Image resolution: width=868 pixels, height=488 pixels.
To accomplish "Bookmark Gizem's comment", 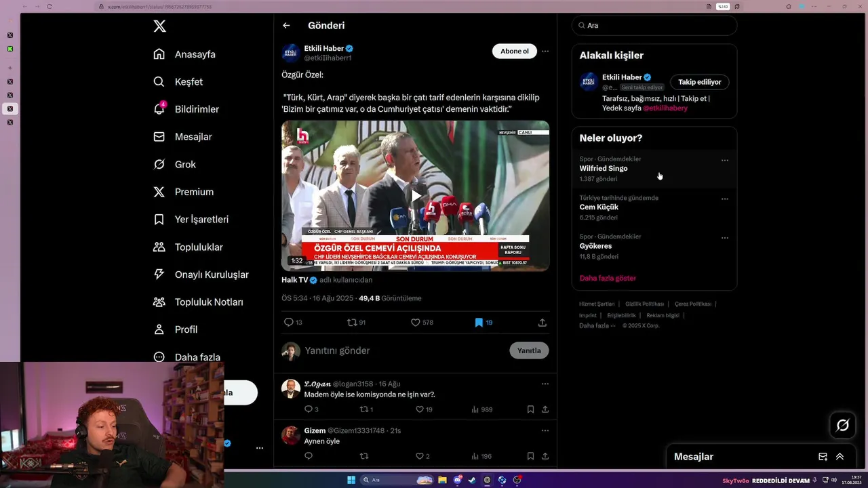I will click(x=530, y=456).
